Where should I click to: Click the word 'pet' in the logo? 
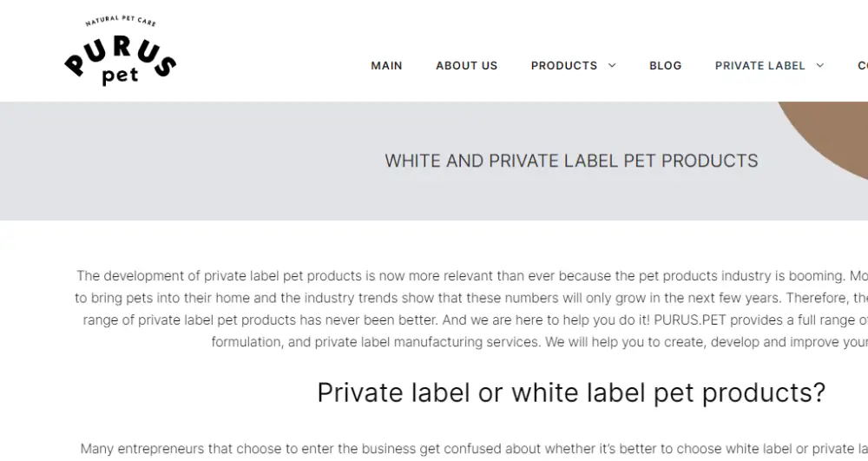tap(120, 76)
